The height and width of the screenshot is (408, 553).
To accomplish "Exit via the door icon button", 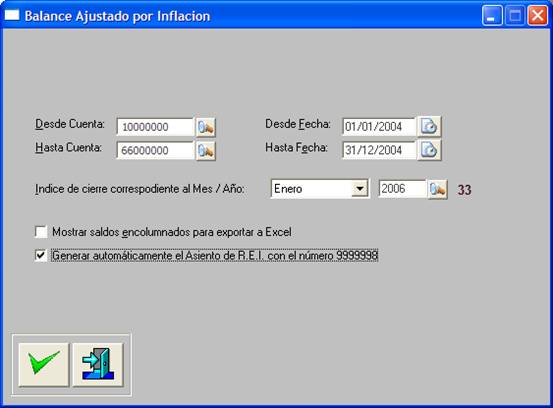I will pyautogui.click(x=98, y=365).
